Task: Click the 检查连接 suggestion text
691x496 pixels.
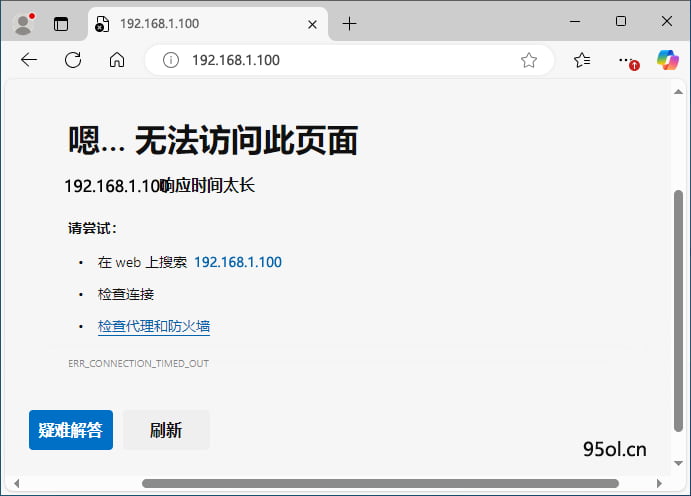Action: pos(126,294)
